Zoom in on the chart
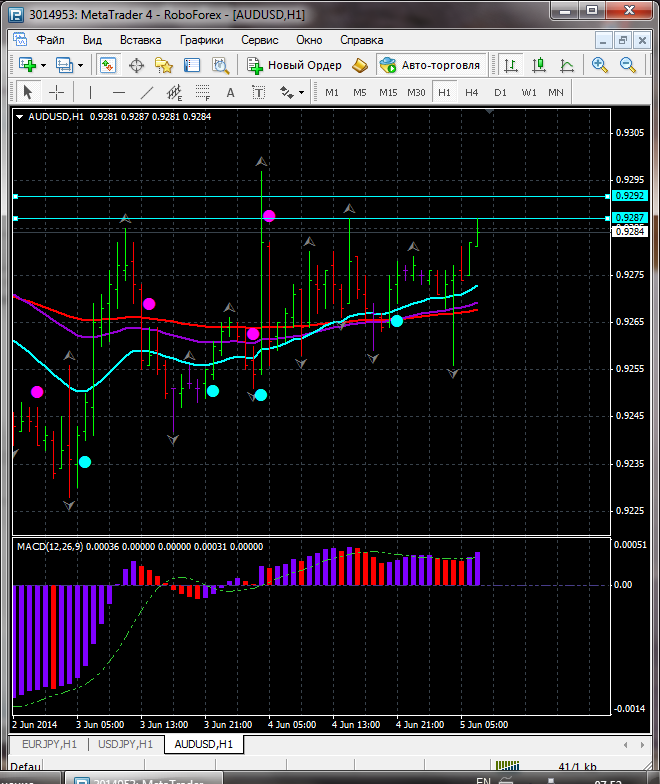This screenshot has height=784, width=660. coord(600,65)
